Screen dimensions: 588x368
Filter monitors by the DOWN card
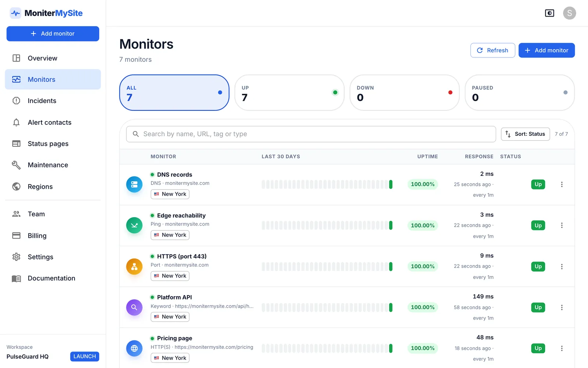pyautogui.click(x=404, y=93)
